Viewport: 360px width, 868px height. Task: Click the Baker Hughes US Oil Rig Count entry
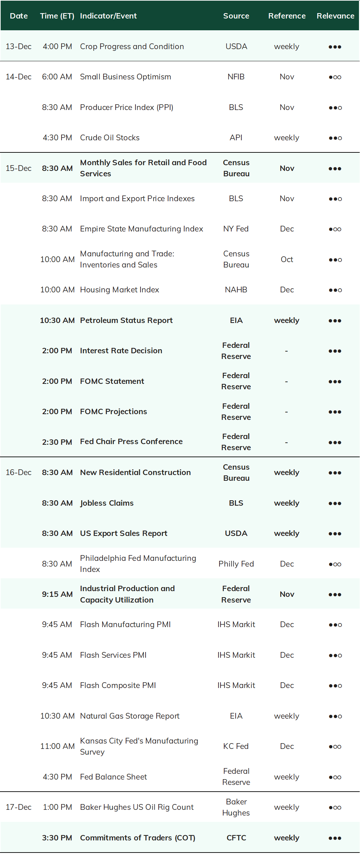point(137,807)
